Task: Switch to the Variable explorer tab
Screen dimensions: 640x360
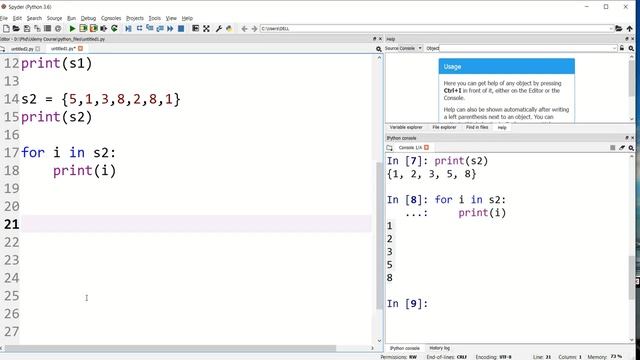Action: click(x=406, y=127)
